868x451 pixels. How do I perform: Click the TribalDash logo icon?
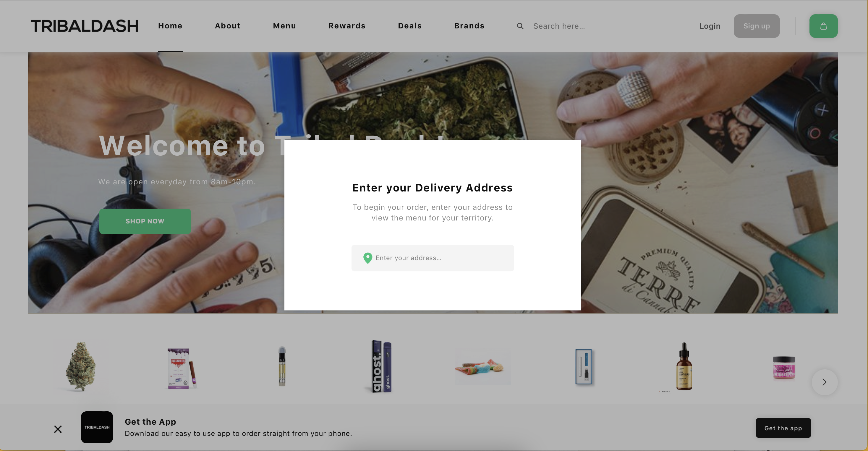click(x=84, y=25)
